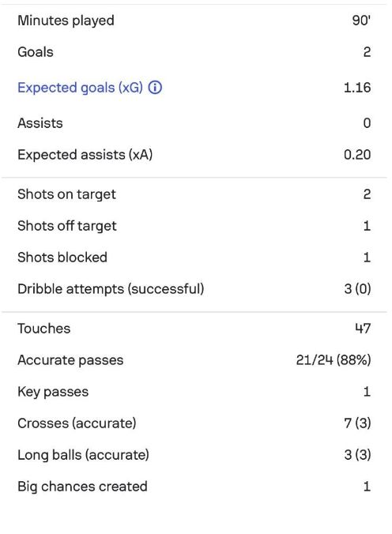Click the info icon next to Expected goals
The height and width of the screenshot is (534, 392).
pyautogui.click(x=155, y=88)
